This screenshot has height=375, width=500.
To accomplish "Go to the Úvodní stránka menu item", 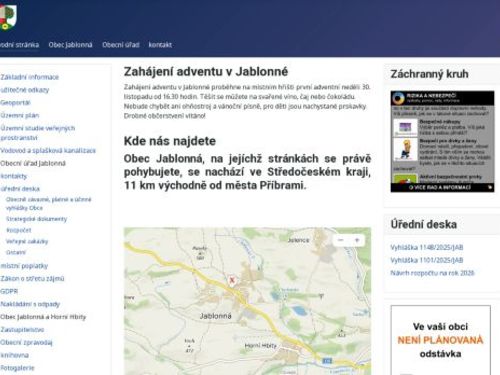I will coord(19,45).
